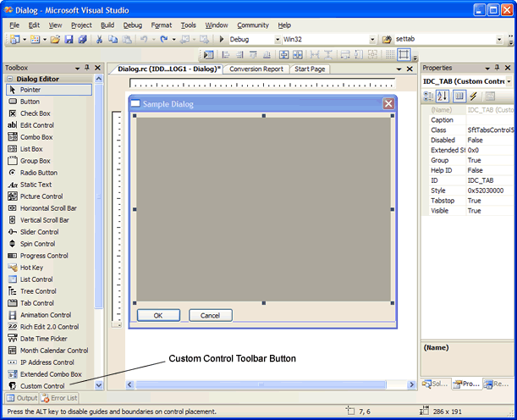
Task: Click the OK button in Sample Dialog
Action: [x=158, y=316]
